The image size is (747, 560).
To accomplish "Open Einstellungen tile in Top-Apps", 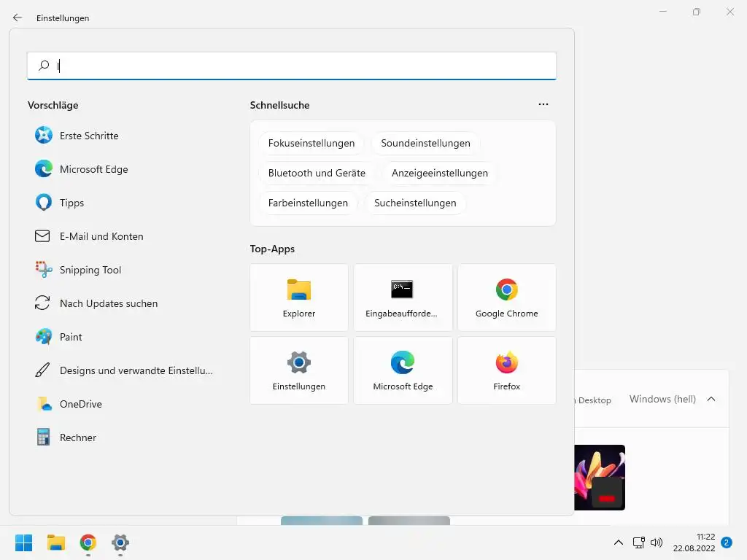I will click(298, 370).
